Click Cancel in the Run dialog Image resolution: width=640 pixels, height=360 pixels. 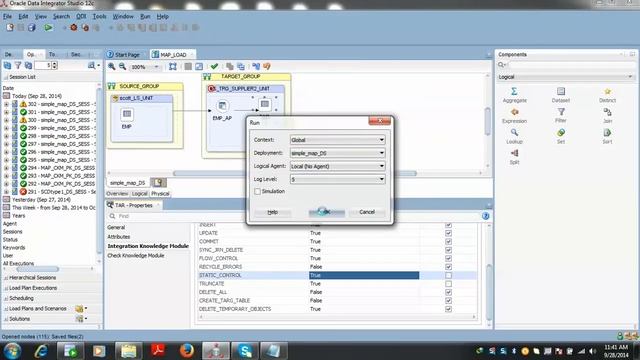367,212
